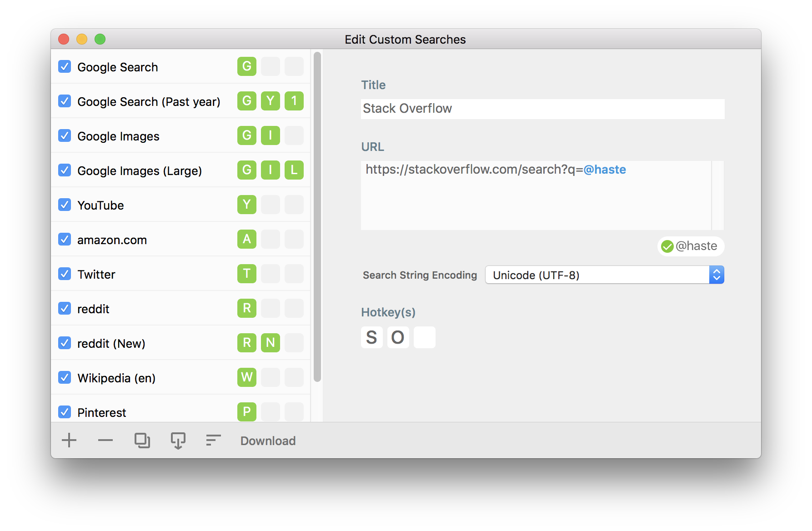Viewport: 812px width, 531px height.
Task: Click the G hotkey of Google Images (Large)
Action: tap(247, 170)
